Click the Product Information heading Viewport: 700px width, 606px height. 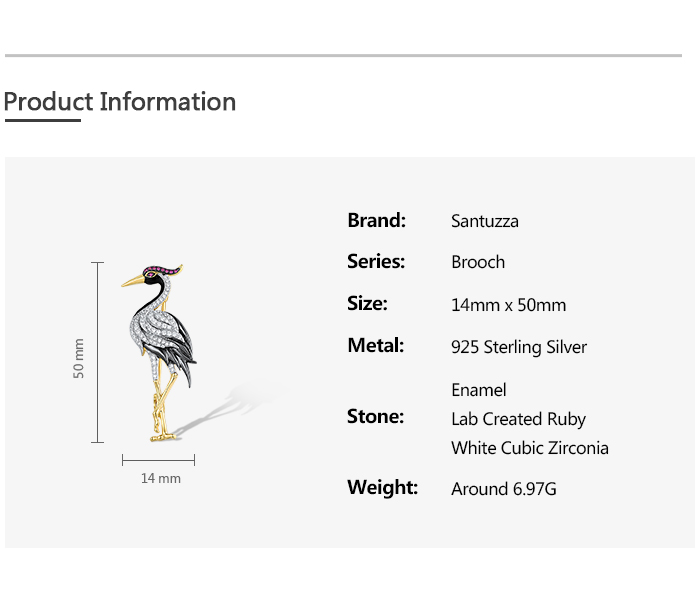(120, 102)
